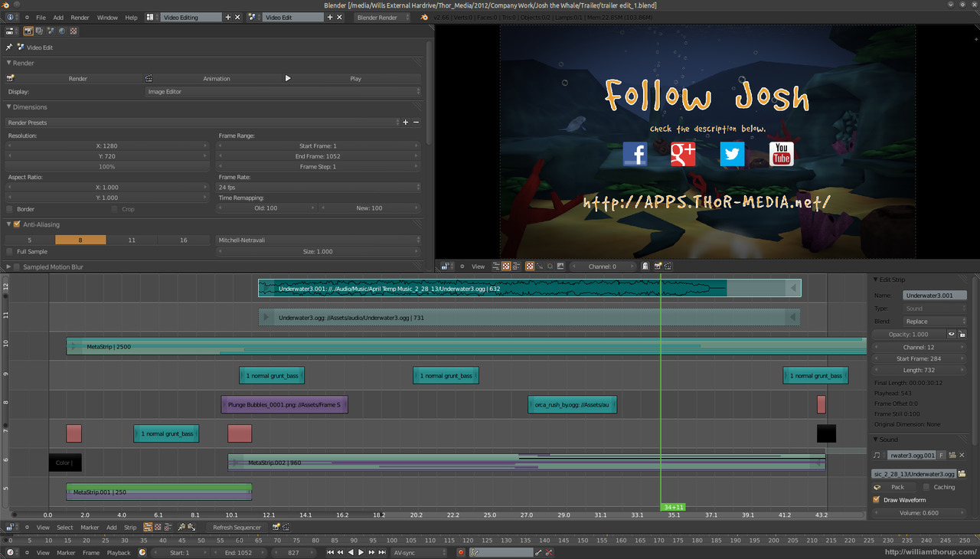The height and width of the screenshot is (559, 980).
Task: Open the AV-sync dropdown
Action: pos(420,552)
